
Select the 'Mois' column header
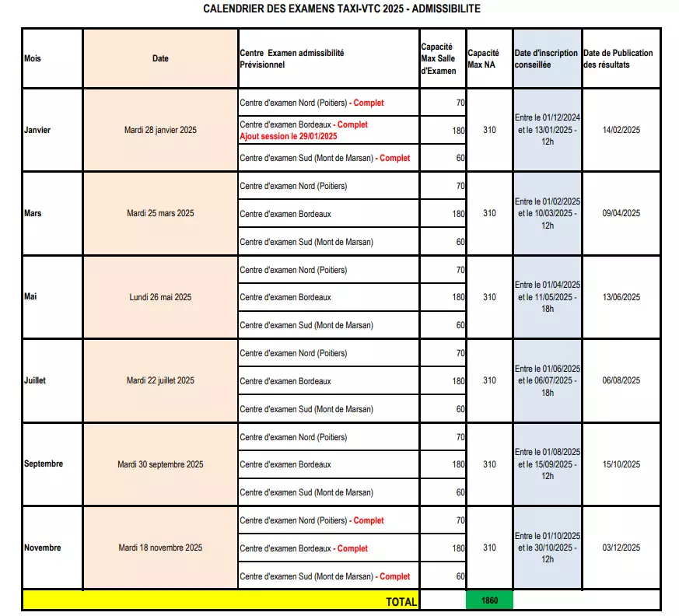coord(33,58)
